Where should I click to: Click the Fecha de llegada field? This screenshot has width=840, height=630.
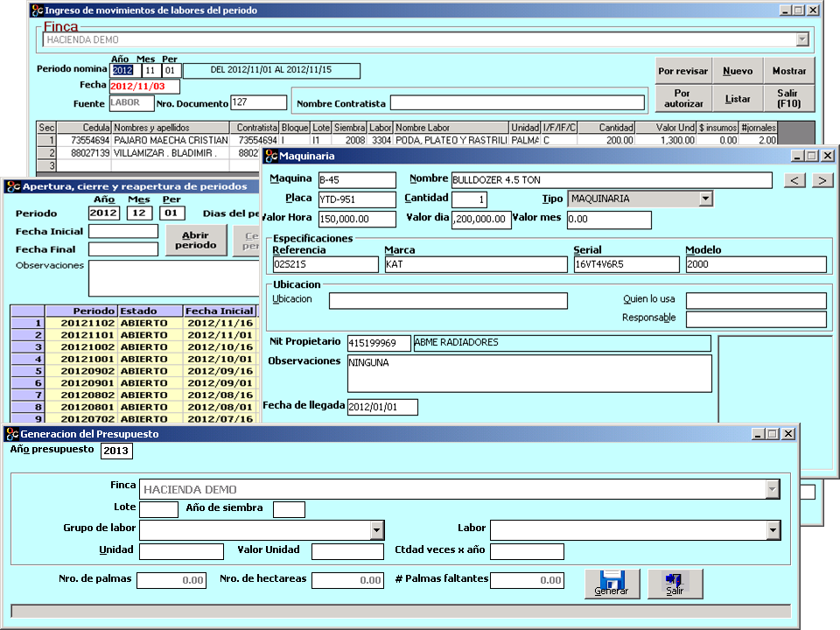click(x=382, y=407)
